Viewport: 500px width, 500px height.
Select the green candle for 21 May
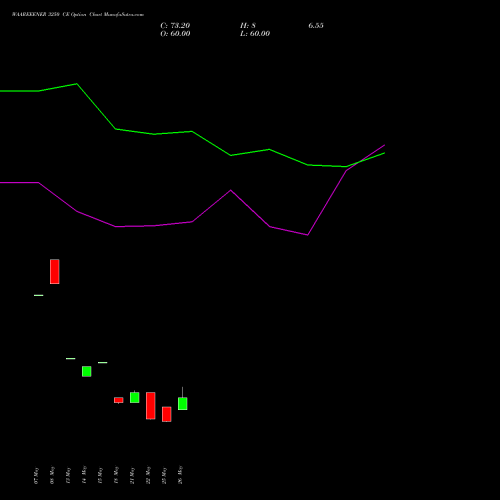pos(135,397)
